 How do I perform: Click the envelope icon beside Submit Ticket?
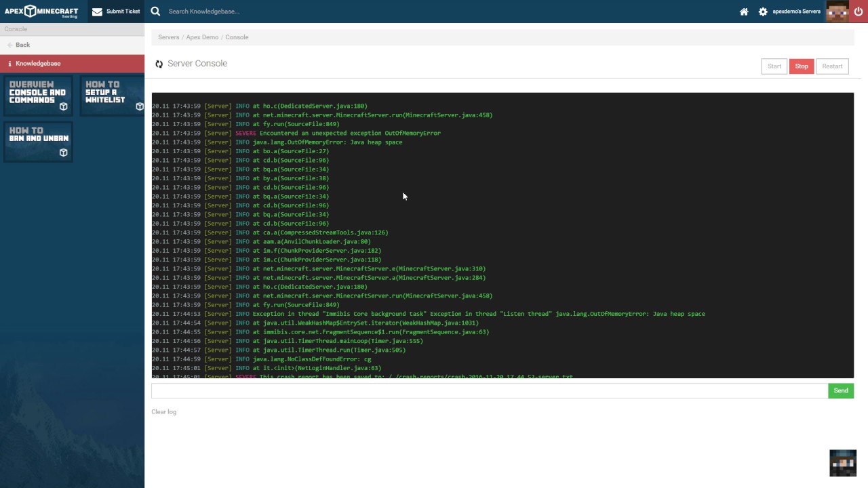(x=97, y=12)
